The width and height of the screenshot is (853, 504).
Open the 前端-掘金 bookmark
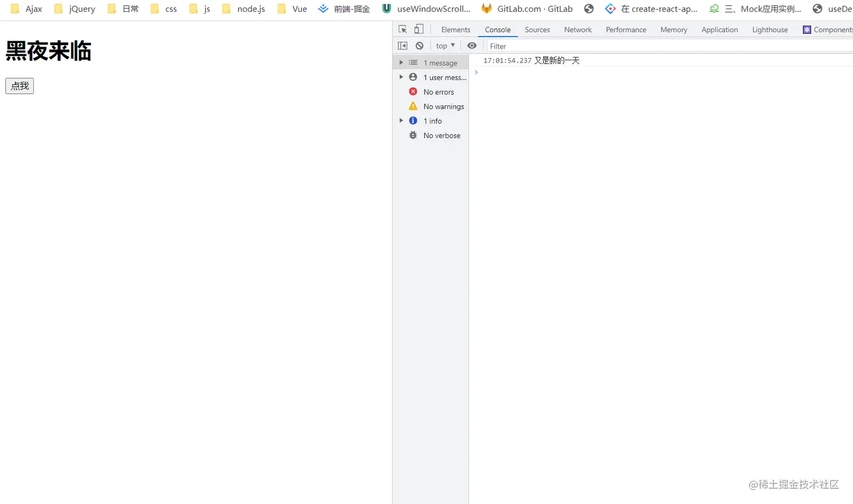pos(344,9)
